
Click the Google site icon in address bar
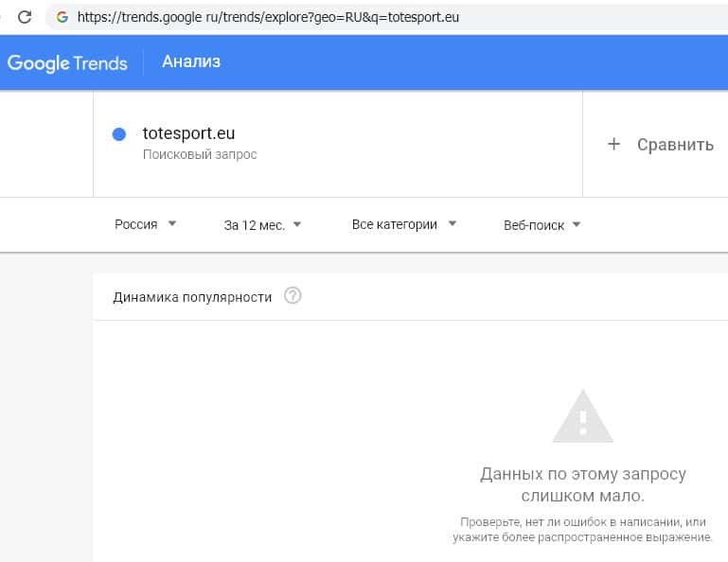[62, 17]
